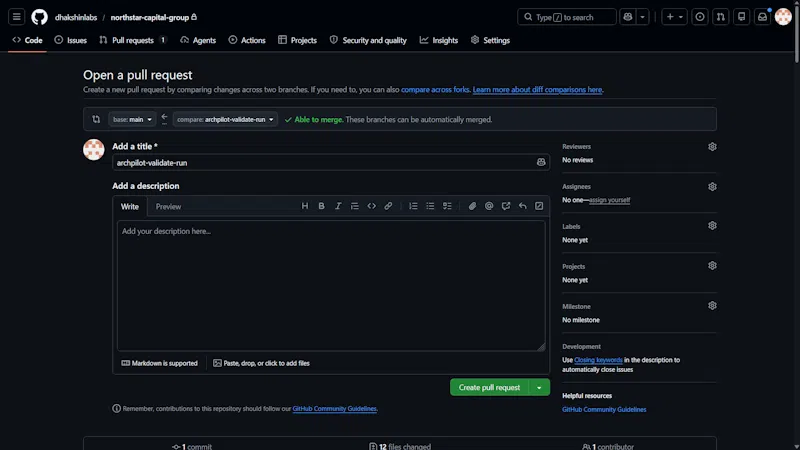Click the description text area
Viewport: 800px width, 450px height.
tap(331, 285)
